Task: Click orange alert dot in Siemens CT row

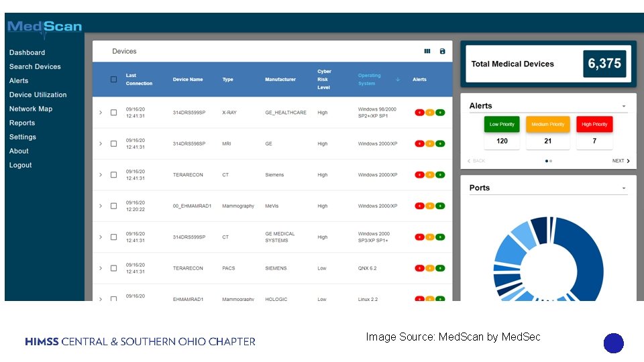Action: tap(429, 175)
